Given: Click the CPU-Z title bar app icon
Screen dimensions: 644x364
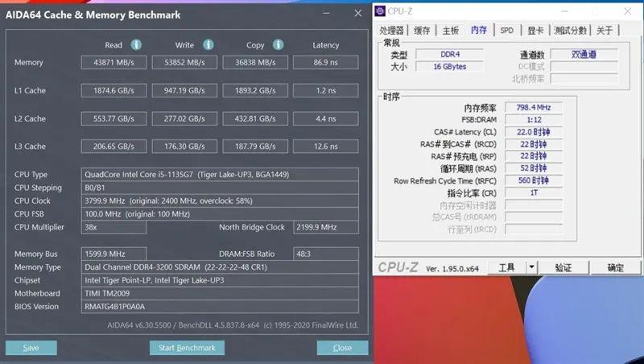Looking at the screenshot, I should coord(380,11).
